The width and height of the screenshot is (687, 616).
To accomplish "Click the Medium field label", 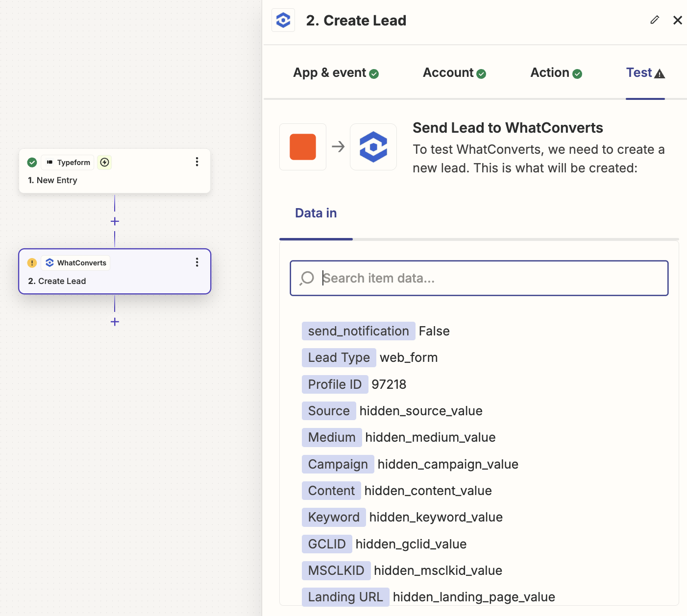I will pyautogui.click(x=332, y=437).
